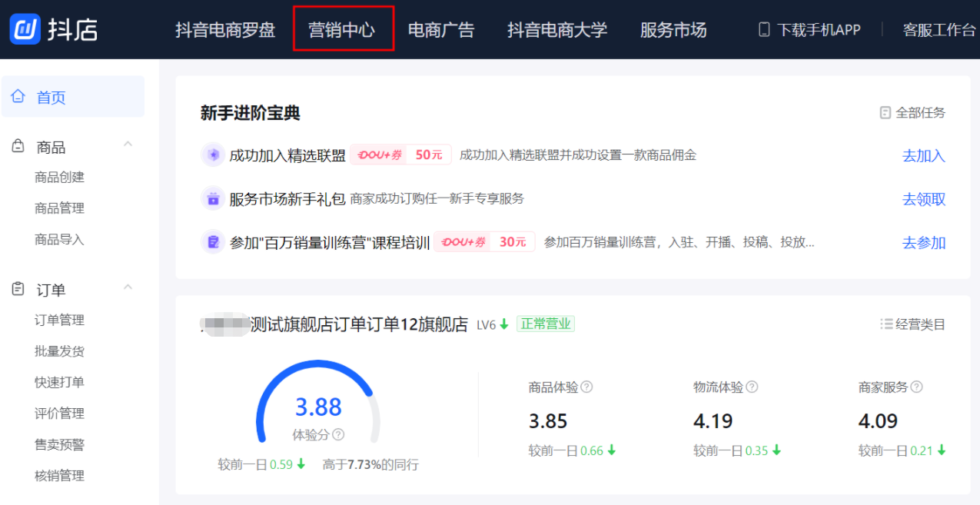This screenshot has width=980, height=505.
Task: Click the help icon next to 物流体验
Action: pos(752,387)
